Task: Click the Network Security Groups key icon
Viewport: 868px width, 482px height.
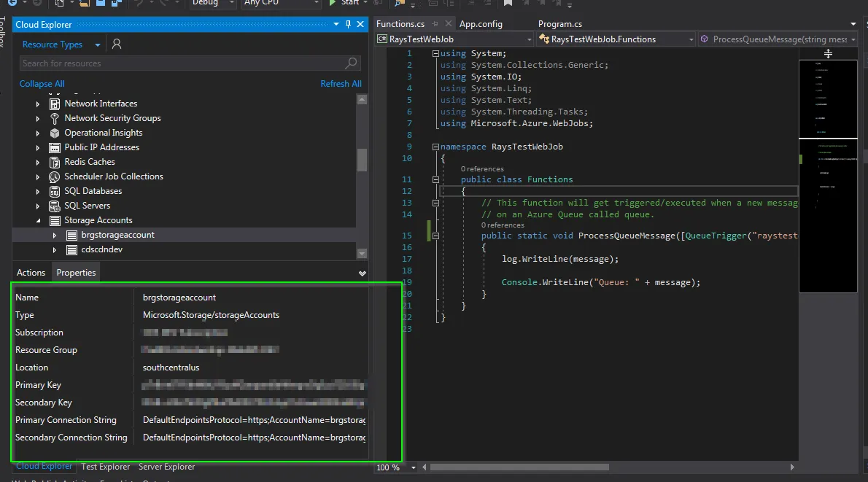Action: coord(55,118)
